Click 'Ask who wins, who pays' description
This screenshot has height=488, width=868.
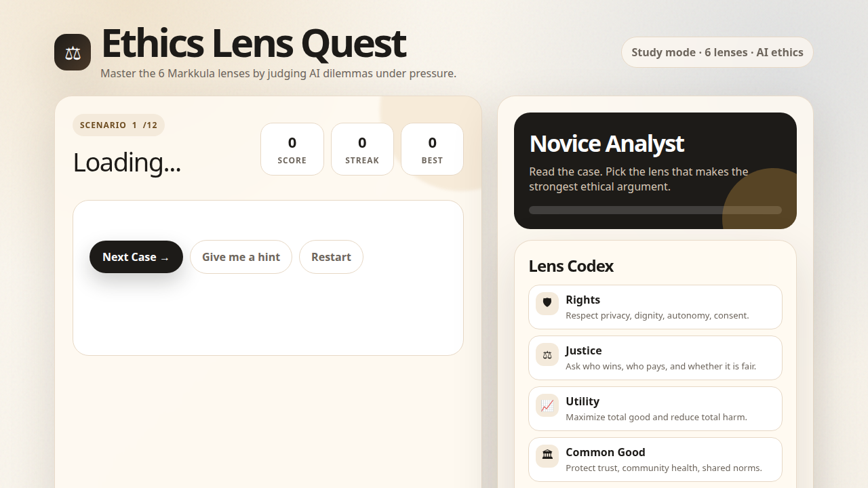[x=660, y=366]
